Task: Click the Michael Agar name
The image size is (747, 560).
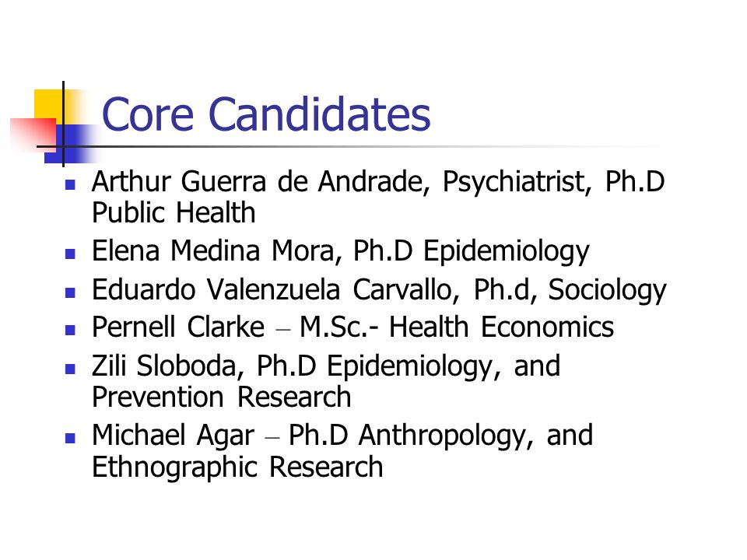Action: [x=173, y=436]
